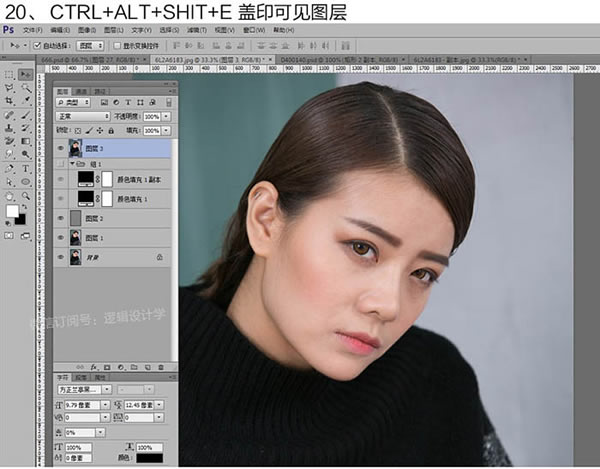Click the text color swatch in Character panel
Viewport: 600px width, 469px height.
pyautogui.click(x=151, y=457)
